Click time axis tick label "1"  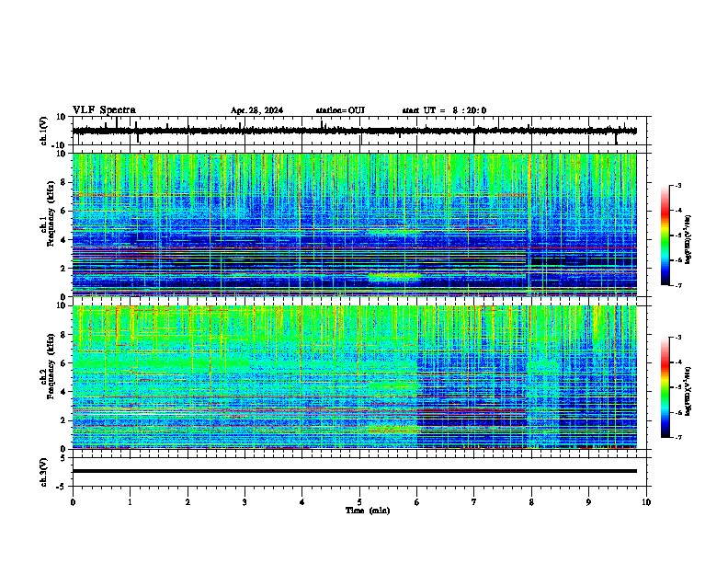pos(130,502)
